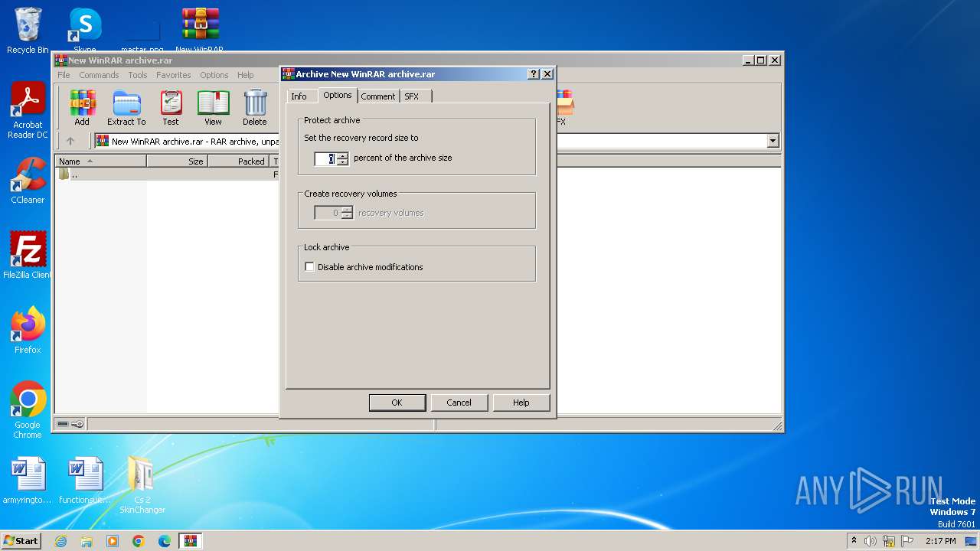Switch to the SFX tab
980x551 pixels.
tap(414, 96)
